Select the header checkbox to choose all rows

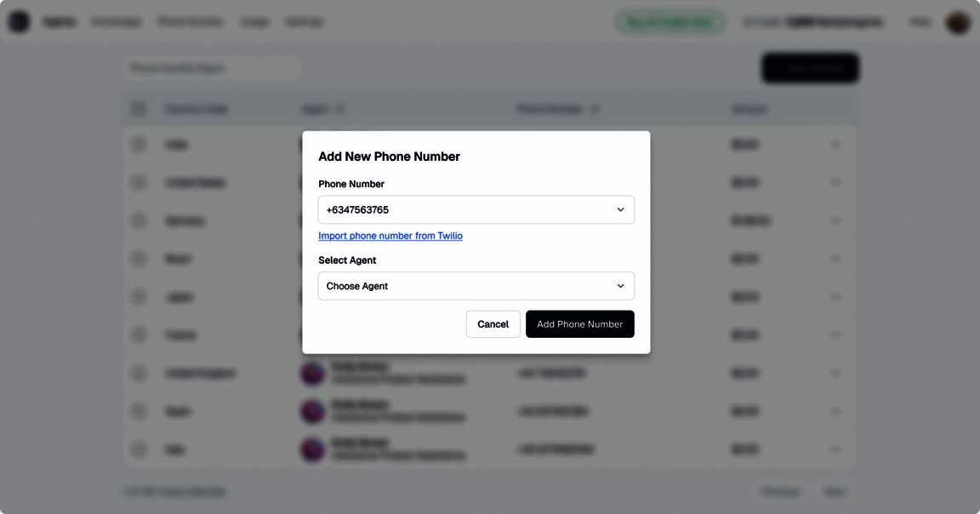pos(139,108)
